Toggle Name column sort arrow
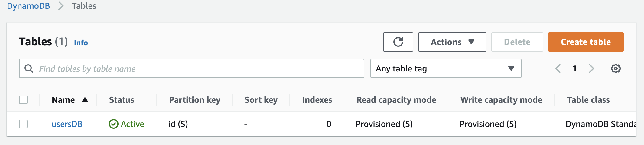Viewport: 644px width, 145px height. 85,100
